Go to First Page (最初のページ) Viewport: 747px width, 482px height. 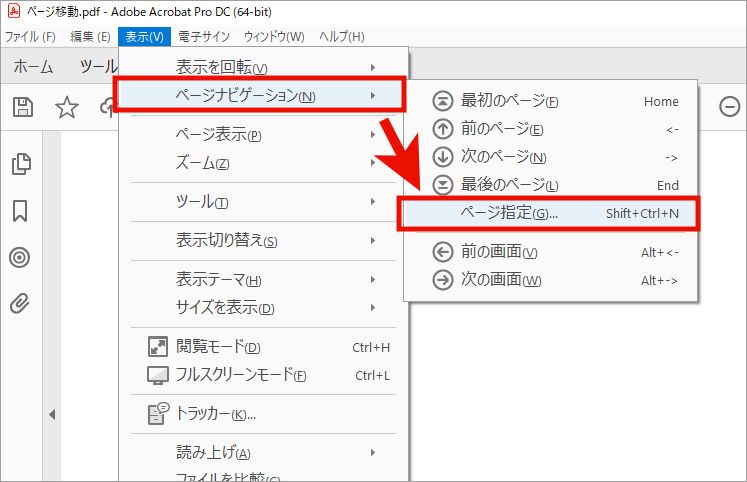pos(508,101)
